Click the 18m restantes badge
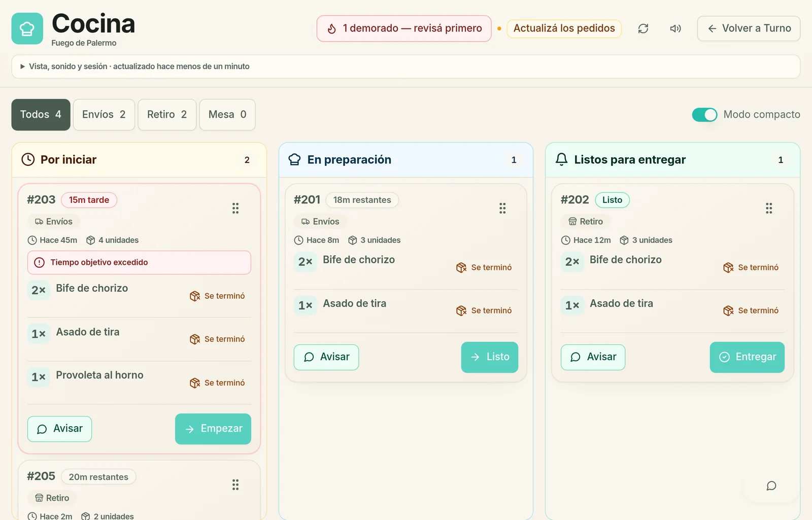Image resolution: width=812 pixels, height=520 pixels. (362, 200)
